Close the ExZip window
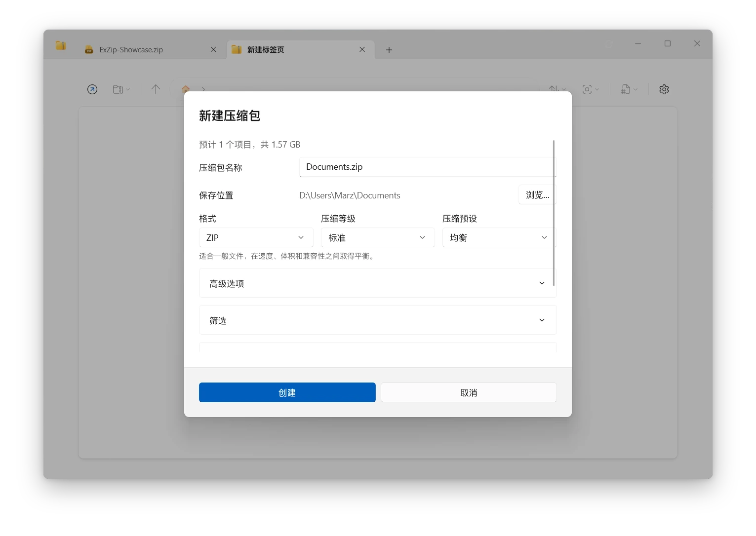Image resolution: width=756 pixels, height=536 pixels. tap(697, 43)
